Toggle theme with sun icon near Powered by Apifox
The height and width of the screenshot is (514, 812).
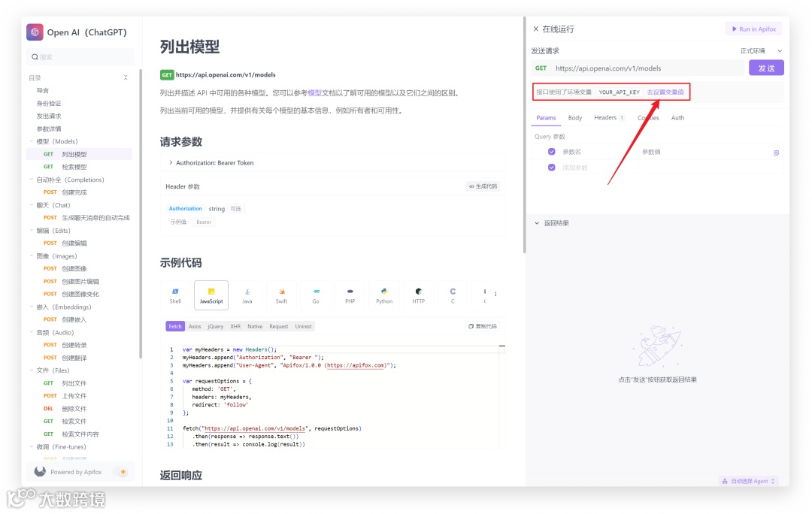(x=123, y=472)
